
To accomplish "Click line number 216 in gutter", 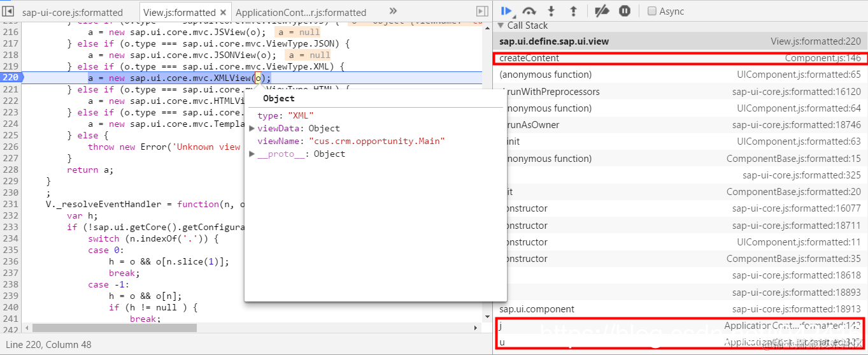I will [x=10, y=32].
